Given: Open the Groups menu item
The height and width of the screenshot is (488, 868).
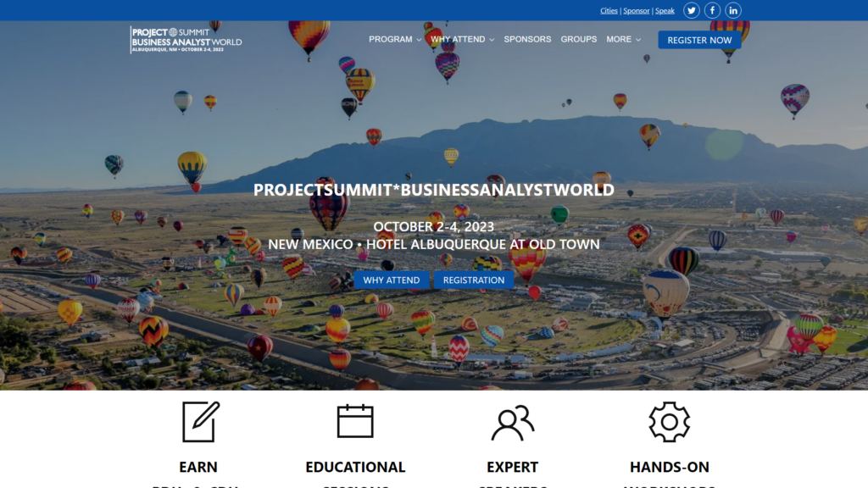Looking at the screenshot, I should [578, 39].
